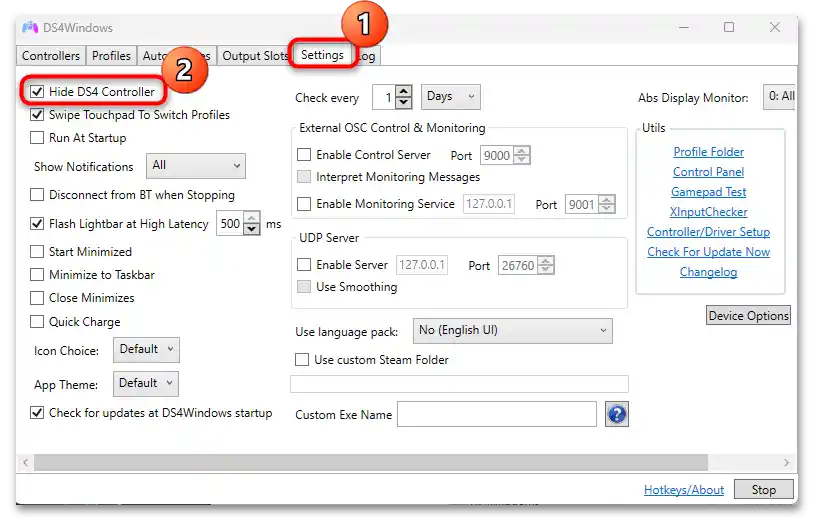Click the scrollbar right arrow
This screenshot has height=521, width=814.
click(x=786, y=462)
